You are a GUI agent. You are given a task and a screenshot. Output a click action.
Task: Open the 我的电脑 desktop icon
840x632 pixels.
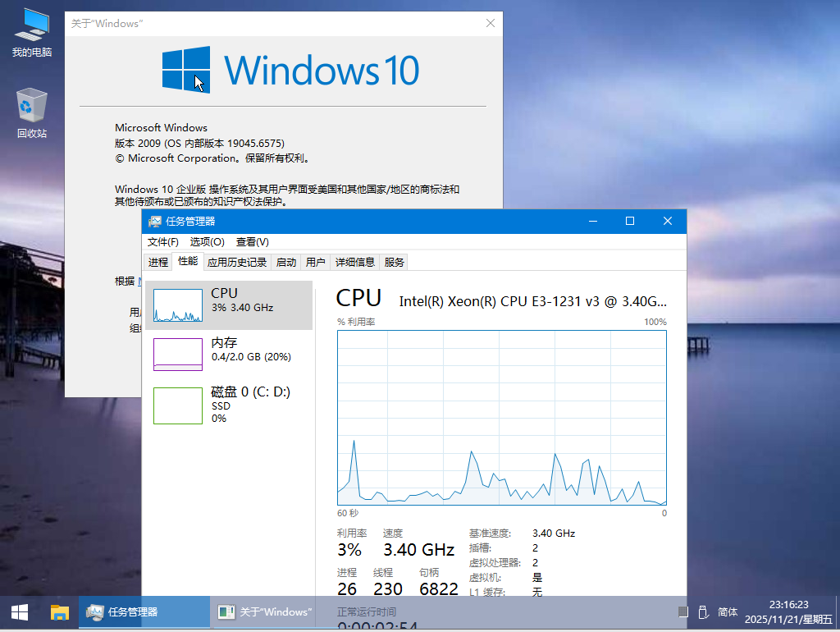pos(31,33)
